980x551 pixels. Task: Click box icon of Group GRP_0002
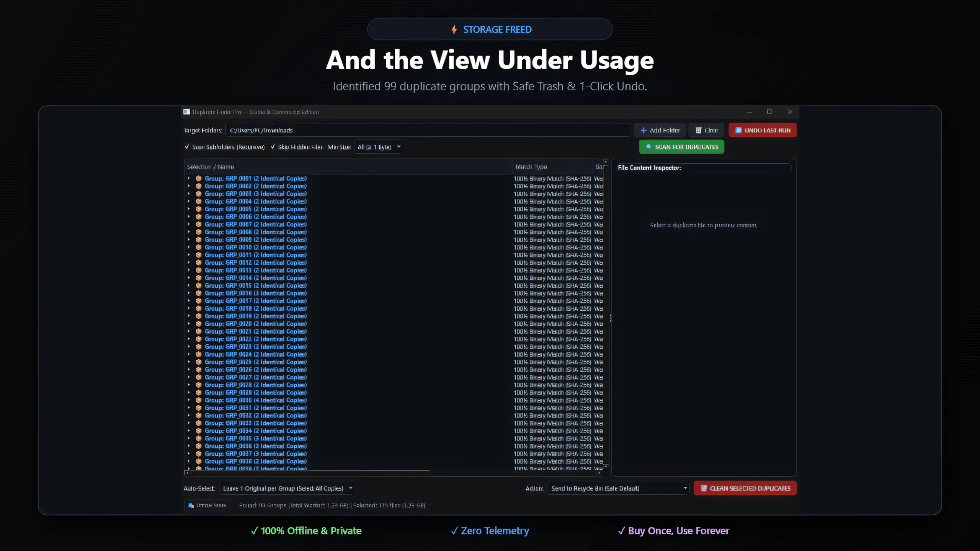coord(199,186)
